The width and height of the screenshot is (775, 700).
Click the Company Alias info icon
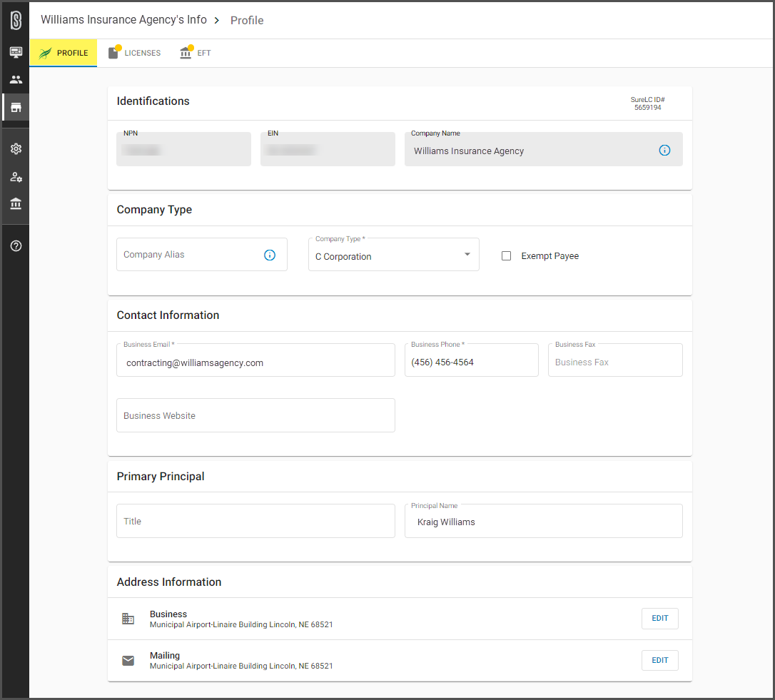269,255
